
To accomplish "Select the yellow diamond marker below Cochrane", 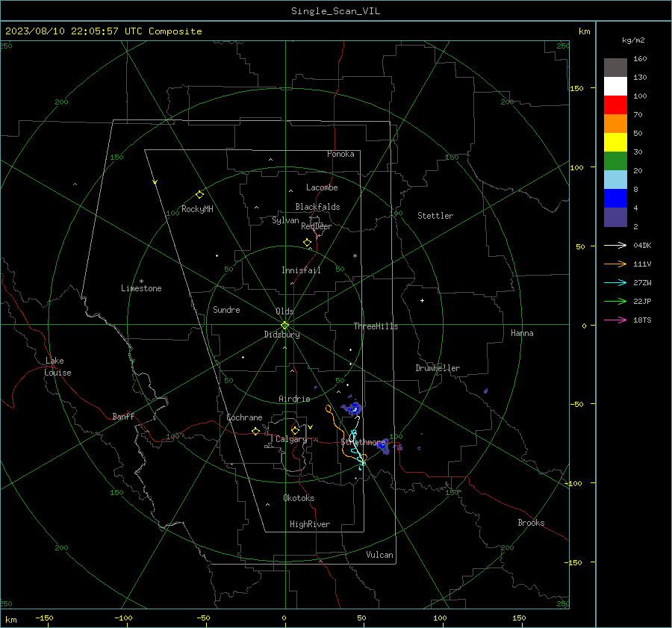I will coord(255,431).
